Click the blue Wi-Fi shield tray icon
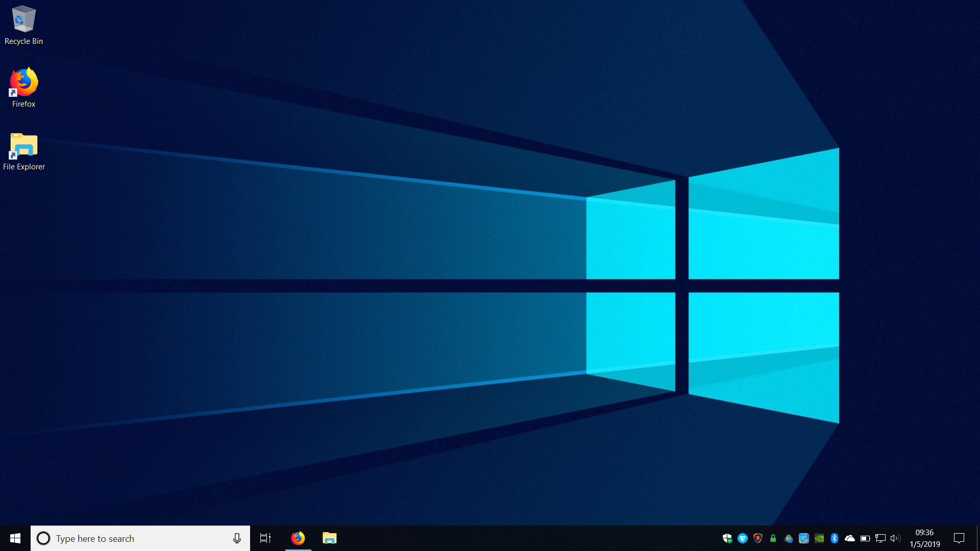 coord(743,538)
